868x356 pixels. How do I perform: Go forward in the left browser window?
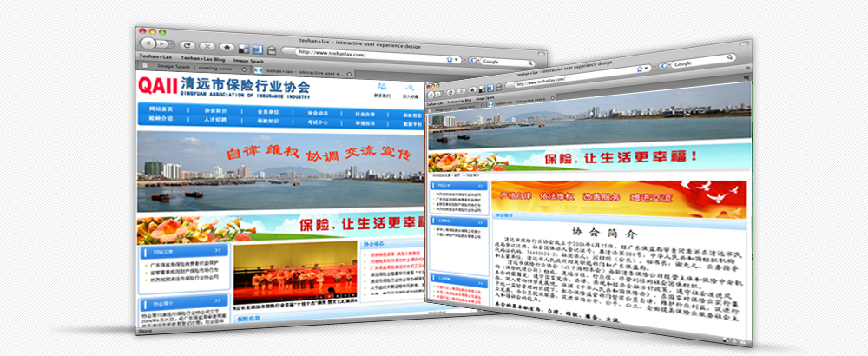(161, 43)
